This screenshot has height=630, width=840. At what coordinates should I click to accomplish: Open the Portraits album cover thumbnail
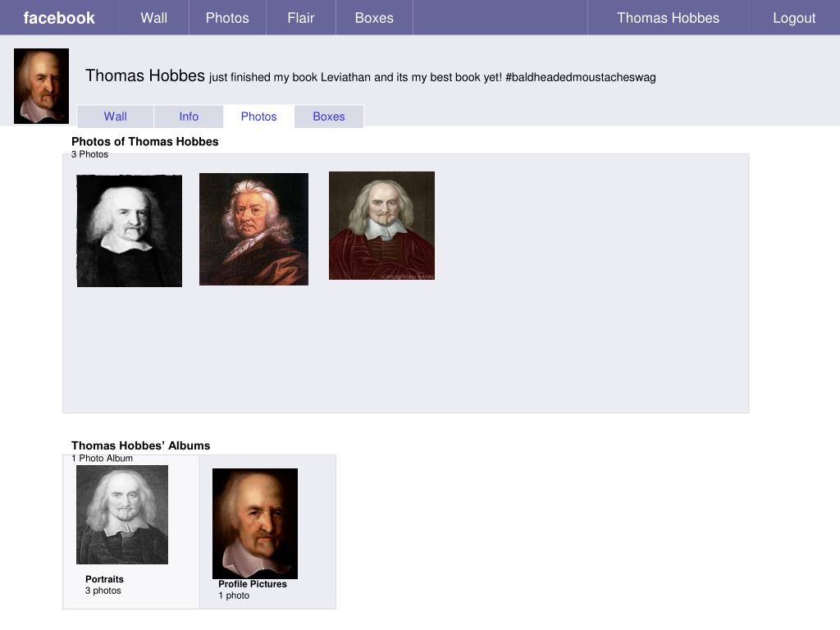(x=122, y=514)
